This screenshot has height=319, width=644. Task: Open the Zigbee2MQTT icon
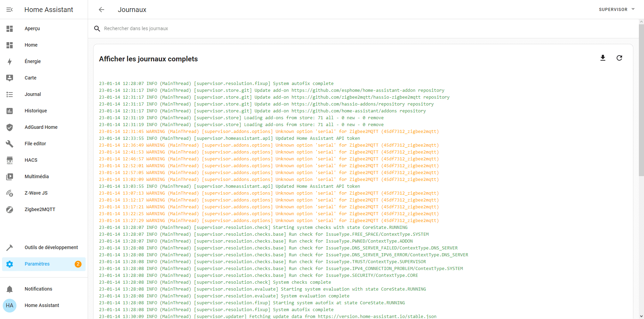click(10, 210)
